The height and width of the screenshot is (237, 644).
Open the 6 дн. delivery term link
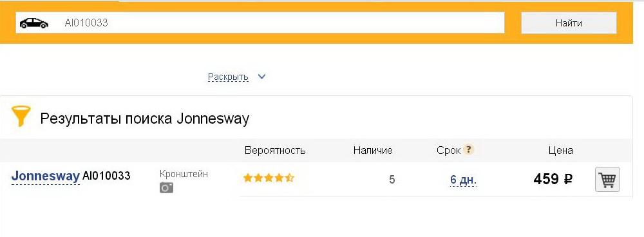click(463, 180)
